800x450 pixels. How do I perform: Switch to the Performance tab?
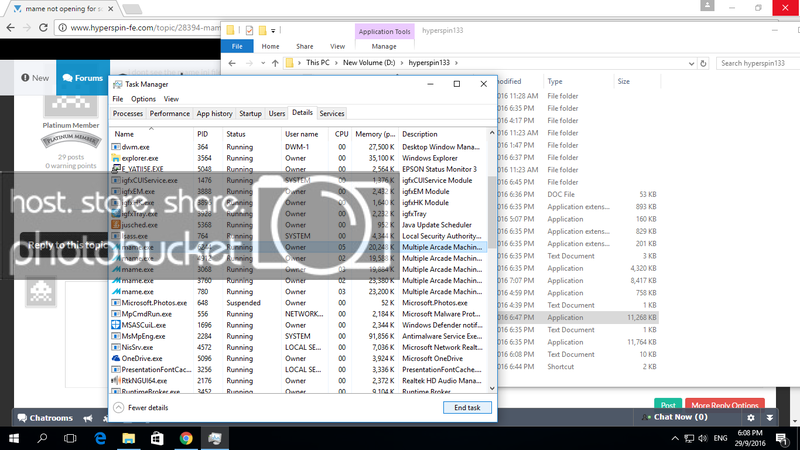click(170, 114)
